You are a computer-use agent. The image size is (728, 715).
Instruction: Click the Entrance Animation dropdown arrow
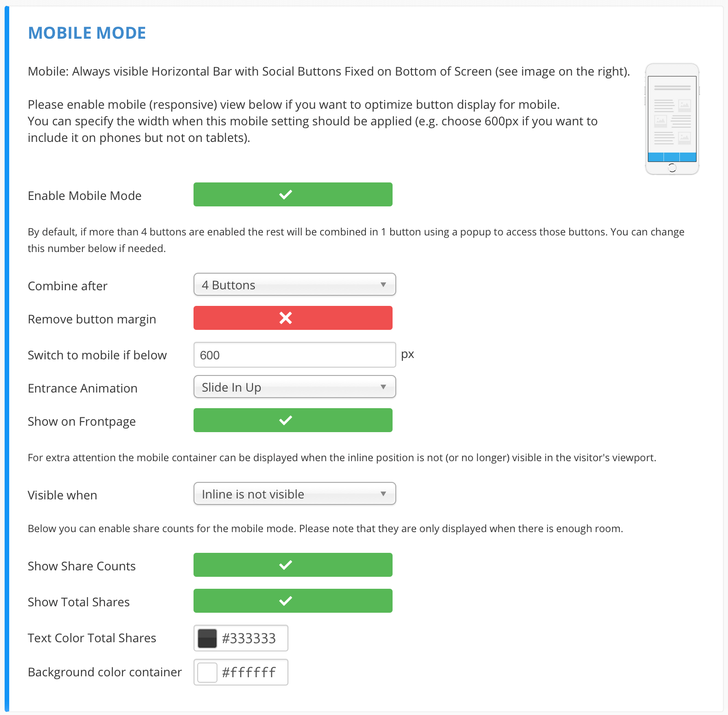(383, 387)
